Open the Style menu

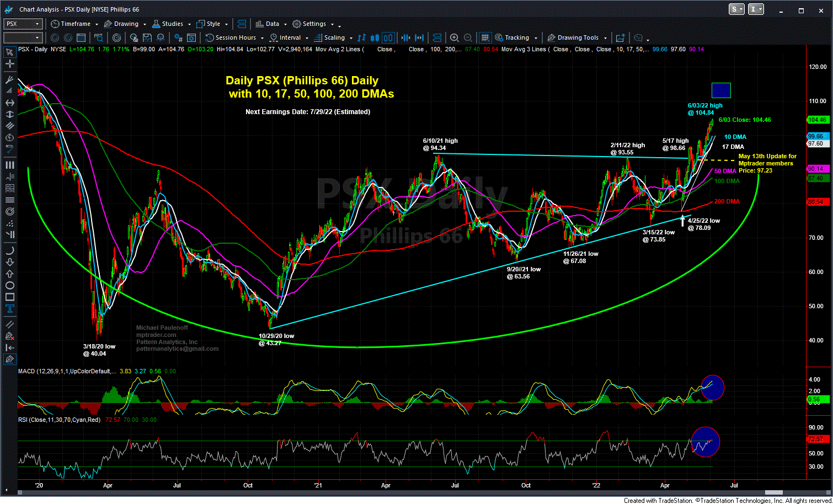coord(212,24)
